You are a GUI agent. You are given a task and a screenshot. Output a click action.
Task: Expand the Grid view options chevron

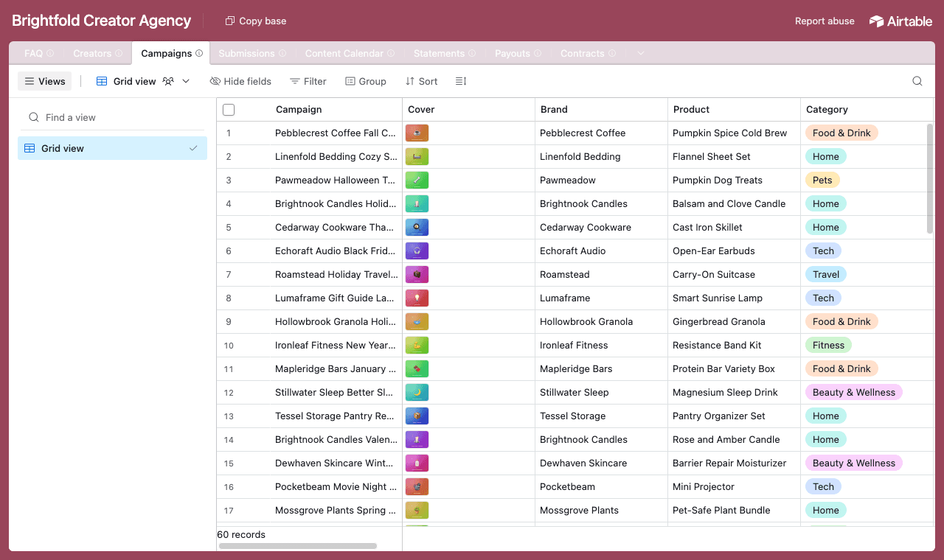(x=186, y=81)
